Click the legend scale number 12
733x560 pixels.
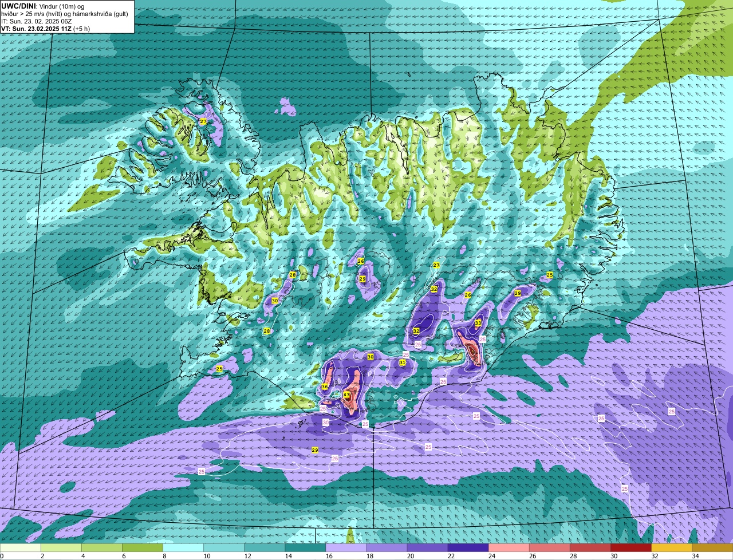click(247, 556)
